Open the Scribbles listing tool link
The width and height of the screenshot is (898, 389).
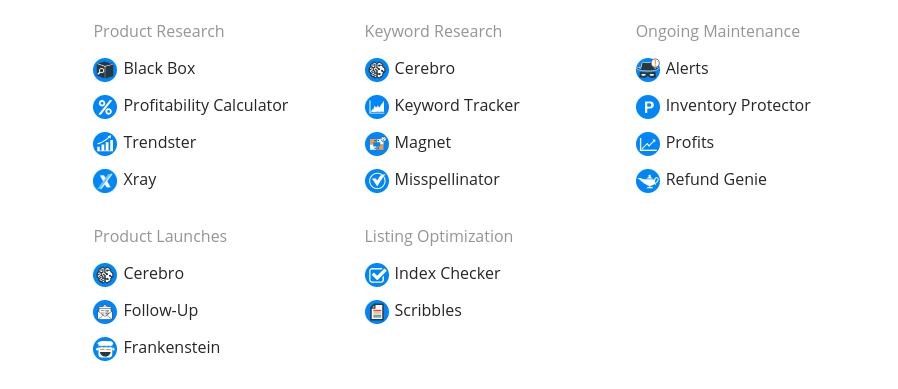[428, 311]
